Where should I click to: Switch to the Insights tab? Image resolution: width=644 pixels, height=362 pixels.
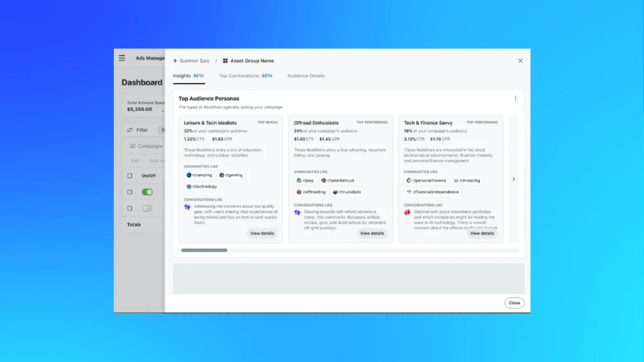(189, 76)
